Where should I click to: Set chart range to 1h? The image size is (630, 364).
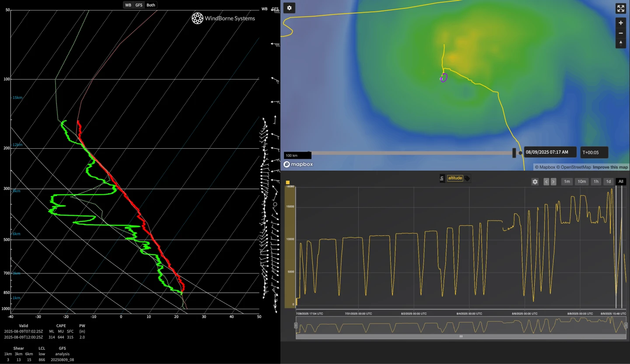[596, 182]
